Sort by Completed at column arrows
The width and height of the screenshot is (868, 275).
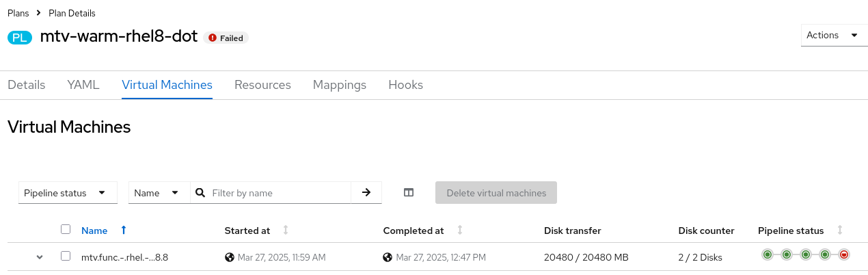coord(459,231)
